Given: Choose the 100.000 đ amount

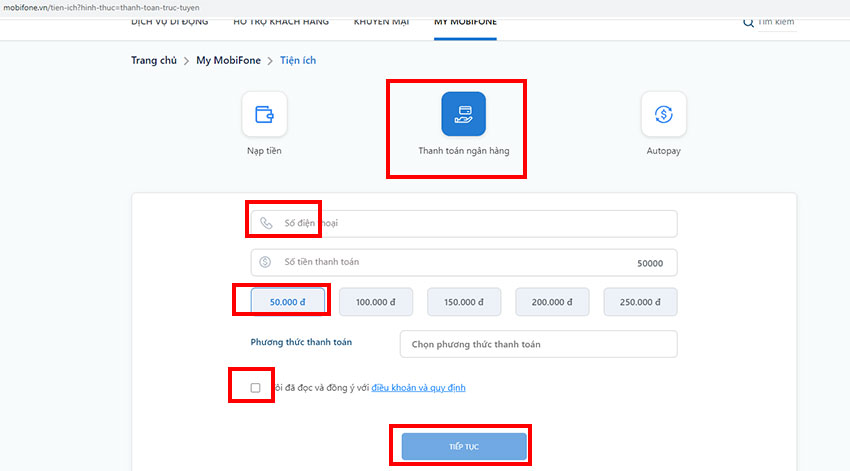Looking at the screenshot, I should coord(376,302).
